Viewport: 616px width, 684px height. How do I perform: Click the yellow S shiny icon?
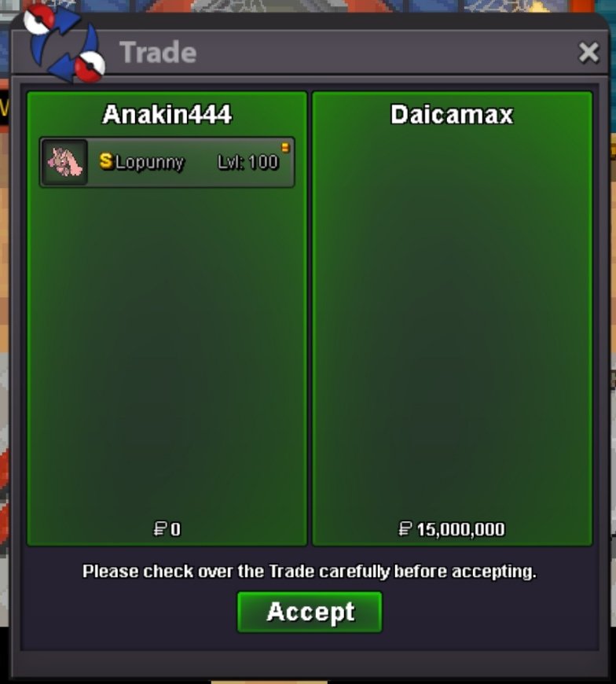click(106, 161)
